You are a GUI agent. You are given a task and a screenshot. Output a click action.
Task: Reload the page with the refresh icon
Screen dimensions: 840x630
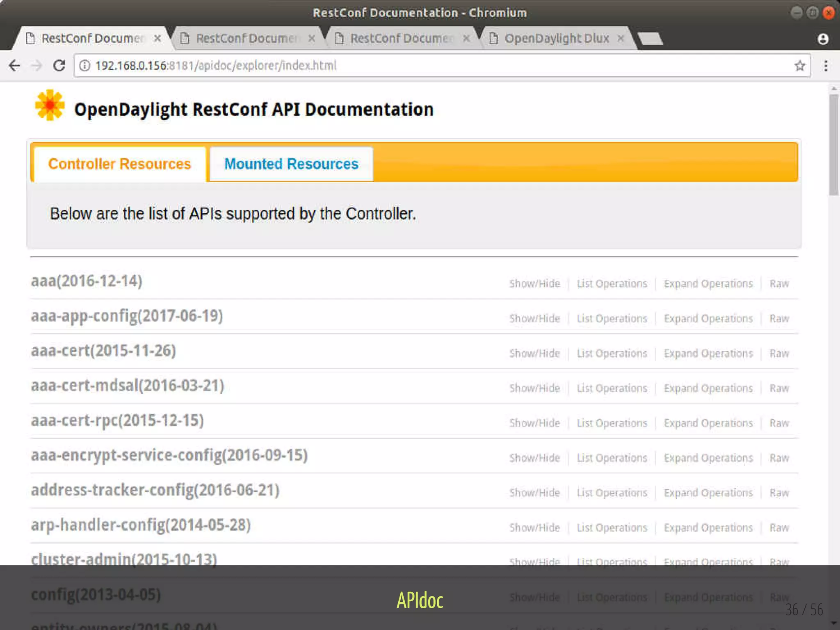[59, 66]
